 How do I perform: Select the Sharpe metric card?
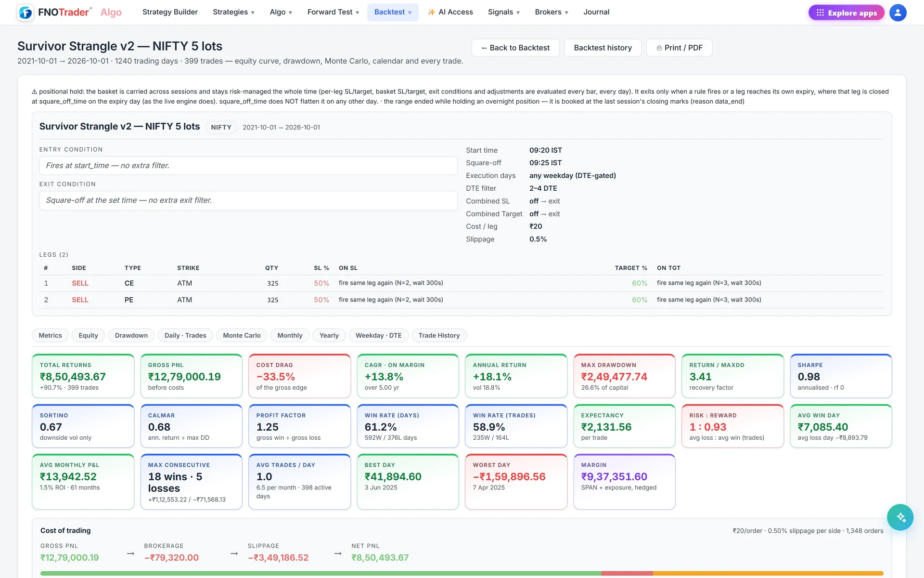[841, 376]
